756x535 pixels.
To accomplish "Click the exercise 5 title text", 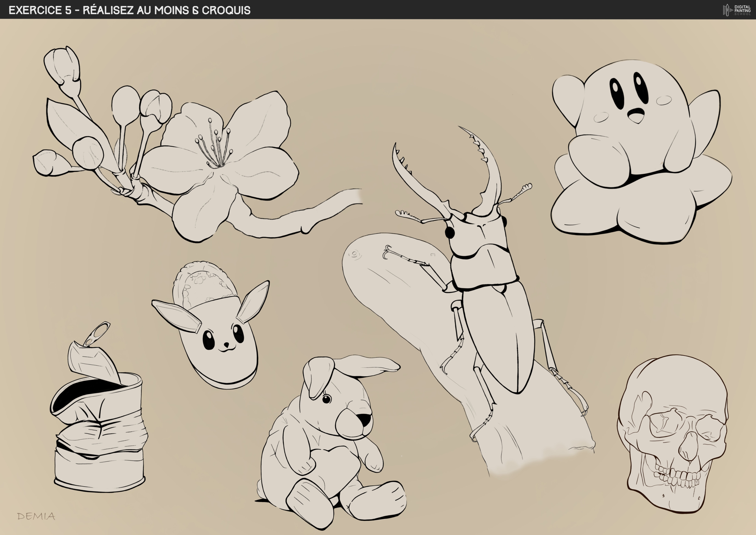I will (129, 10).
